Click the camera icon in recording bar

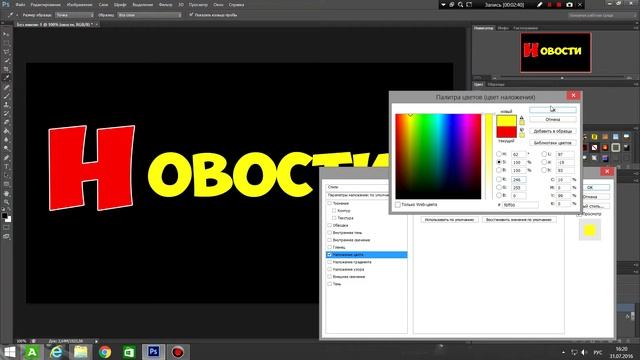coord(569,4)
